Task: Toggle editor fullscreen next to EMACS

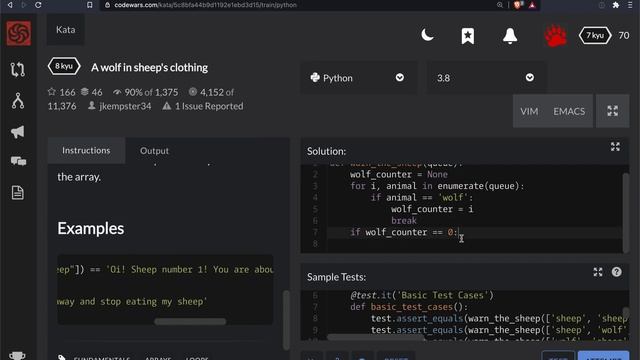Action: point(612,111)
